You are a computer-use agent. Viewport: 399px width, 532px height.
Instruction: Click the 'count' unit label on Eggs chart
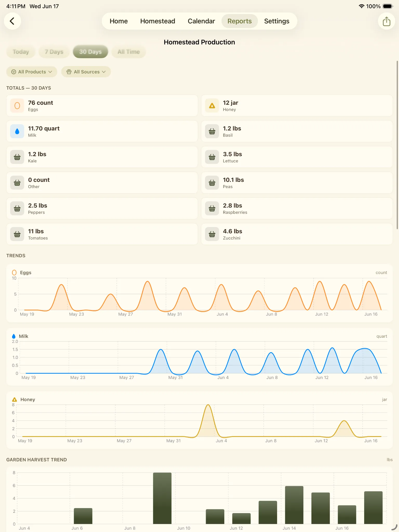(x=381, y=272)
